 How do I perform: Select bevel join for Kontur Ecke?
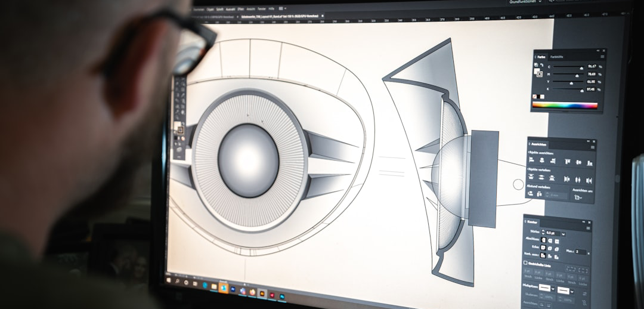click(556, 249)
